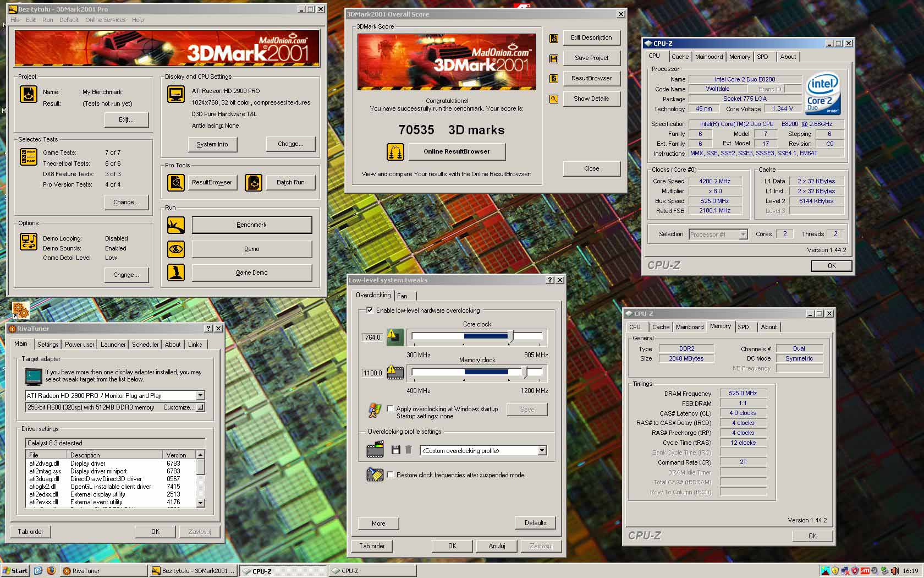This screenshot has height=578, width=924.
Task: Click the Options icon in 3DMark2001 Pro
Action: tap(29, 242)
